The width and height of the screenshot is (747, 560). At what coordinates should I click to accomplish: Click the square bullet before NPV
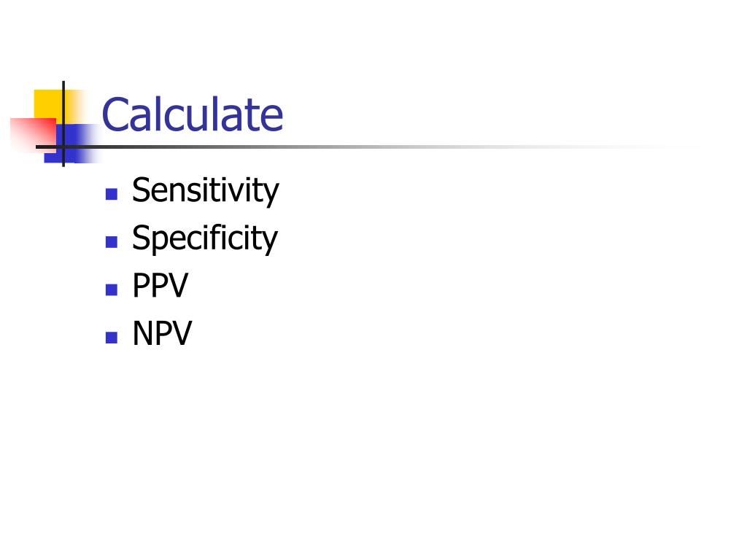tap(112, 338)
